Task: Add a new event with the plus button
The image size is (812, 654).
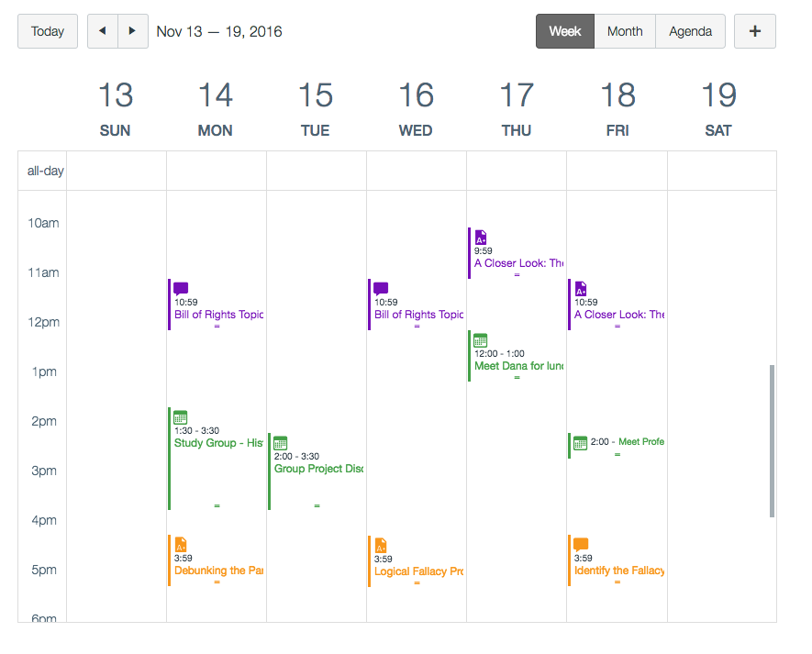Action: [x=754, y=30]
